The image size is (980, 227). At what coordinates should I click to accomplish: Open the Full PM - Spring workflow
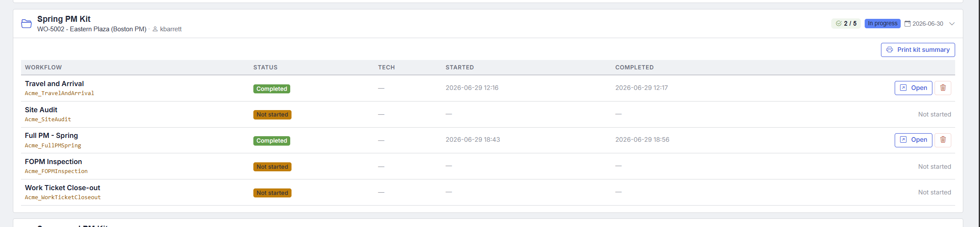tap(913, 140)
